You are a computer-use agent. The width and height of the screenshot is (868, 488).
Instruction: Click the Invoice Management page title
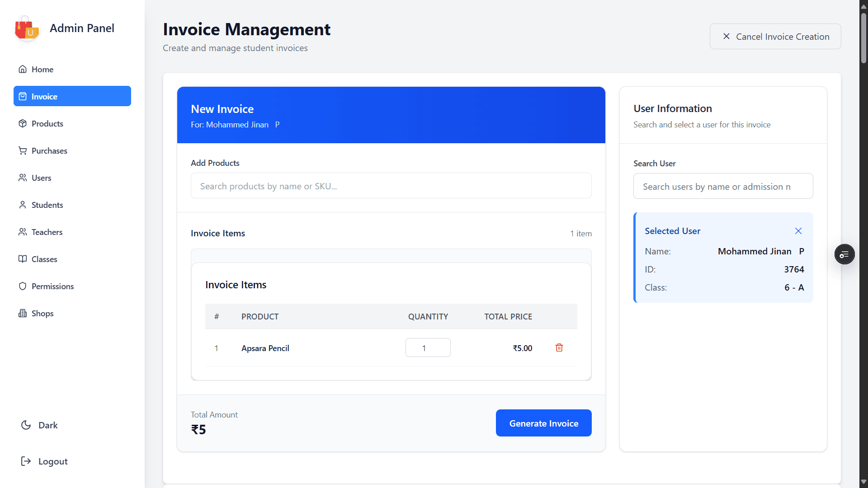(x=246, y=29)
